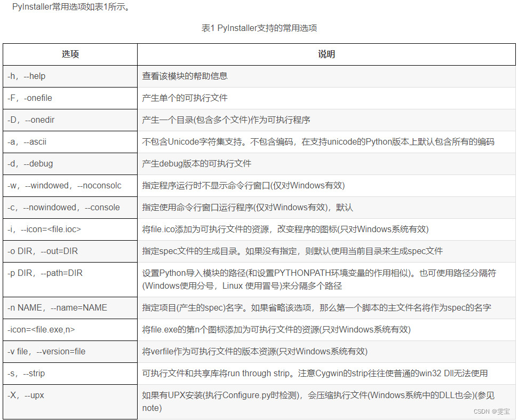Select the -X, --upx option cell
This screenshot has width=518, height=420.
tap(70, 401)
